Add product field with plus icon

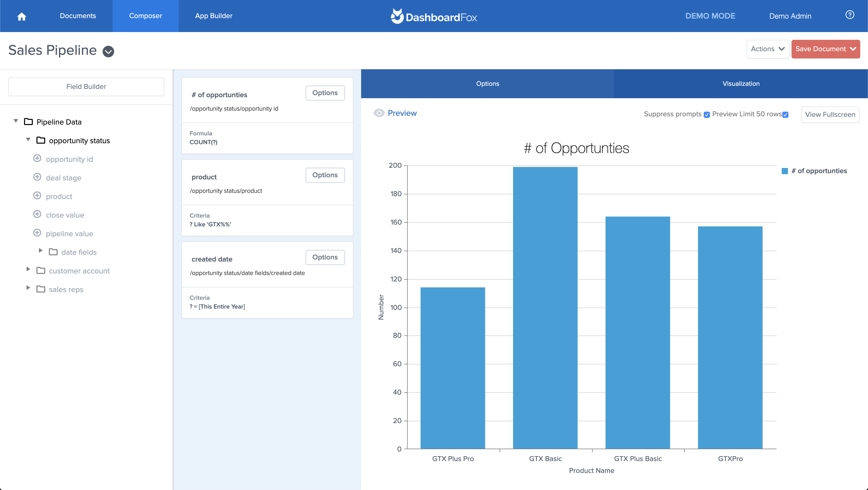(37, 196)
